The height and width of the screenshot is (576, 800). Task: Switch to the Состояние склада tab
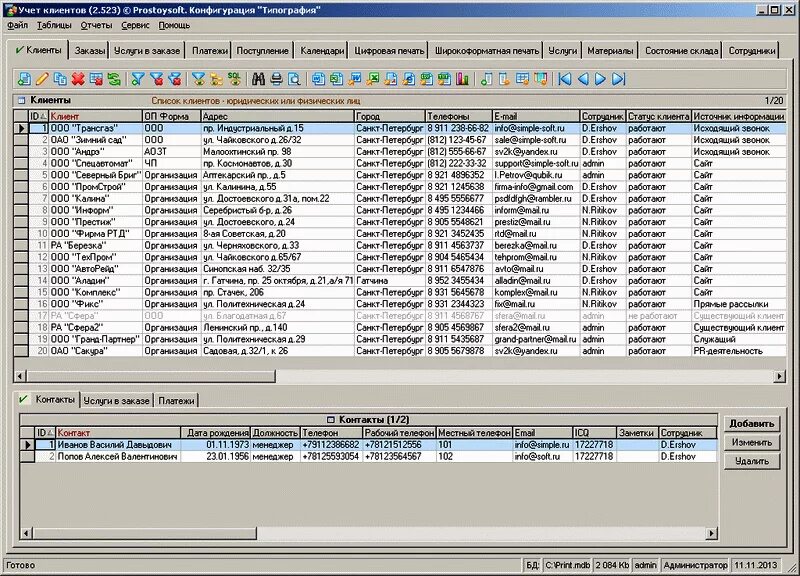coord(681,51)
